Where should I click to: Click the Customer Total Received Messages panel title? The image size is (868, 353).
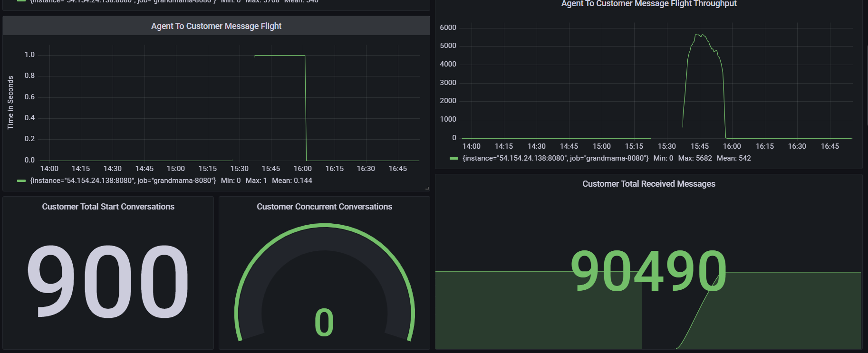coord(648,184)
